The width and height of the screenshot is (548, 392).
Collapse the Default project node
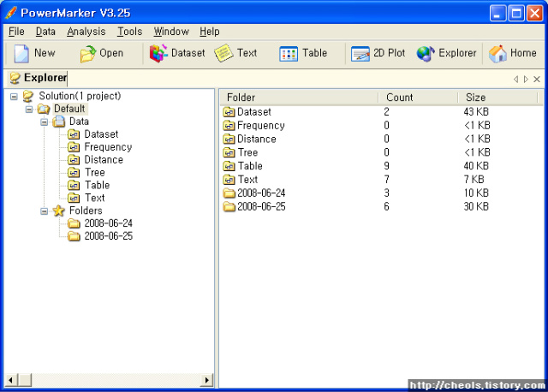29,110
